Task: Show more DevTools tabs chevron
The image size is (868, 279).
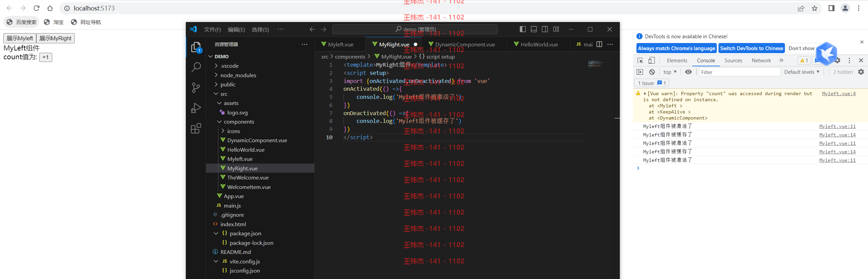Action: [781, 61]
